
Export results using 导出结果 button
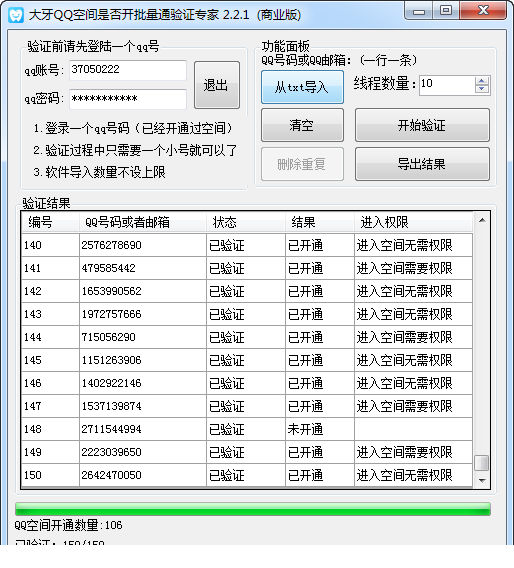click(x=422, y=164)
